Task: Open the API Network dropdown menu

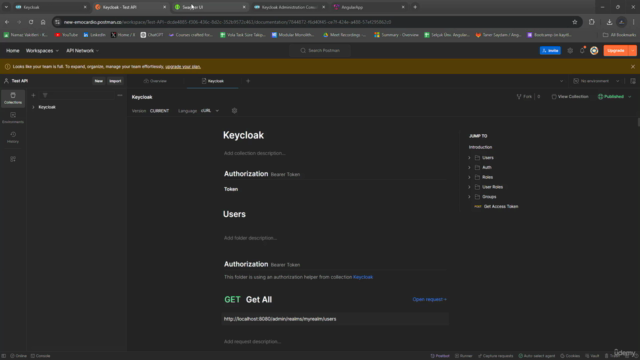Action: pos(82,51)
